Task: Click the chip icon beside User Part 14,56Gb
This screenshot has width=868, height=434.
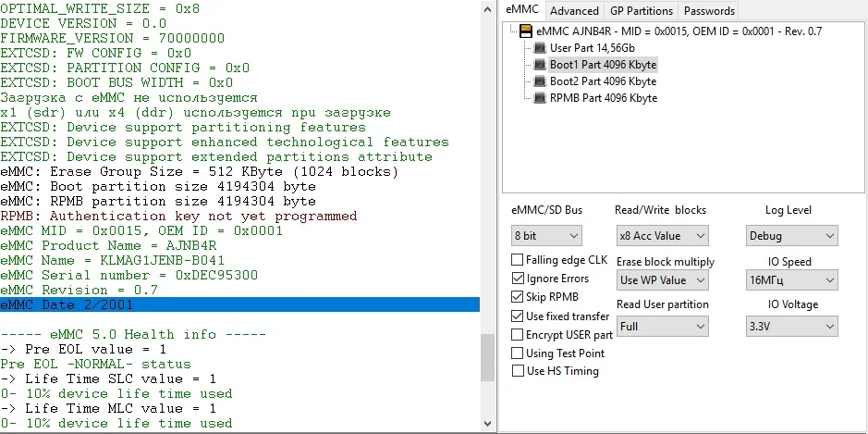Action: coord(539,48)
